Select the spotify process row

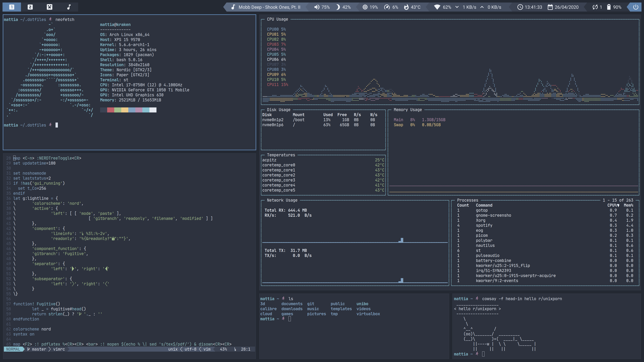pos(545,225)
